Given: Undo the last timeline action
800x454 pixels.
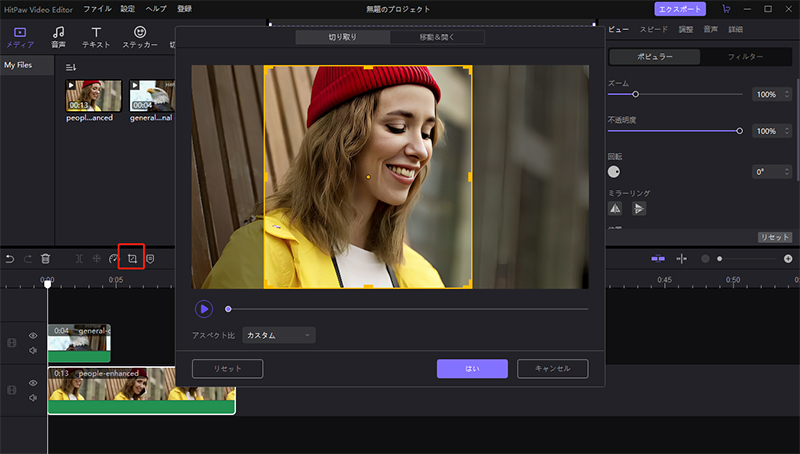Looking at the screenshot, I should coord(10,259).
